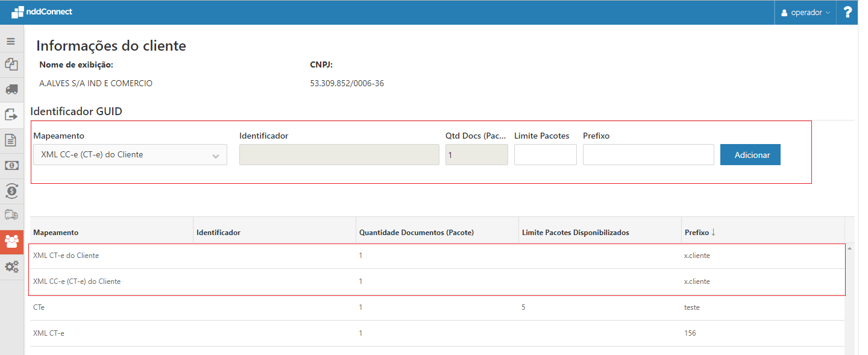868x355 pixels.
Task: Toggle the hamburger menu in the sidebar
Action: (x=11, y=42)
